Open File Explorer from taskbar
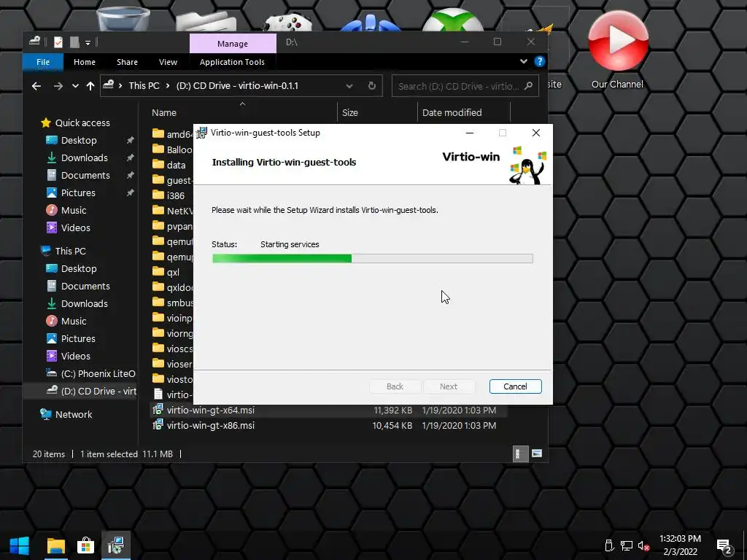The width and height of the screenshot is (747, 560). (55, 545)
